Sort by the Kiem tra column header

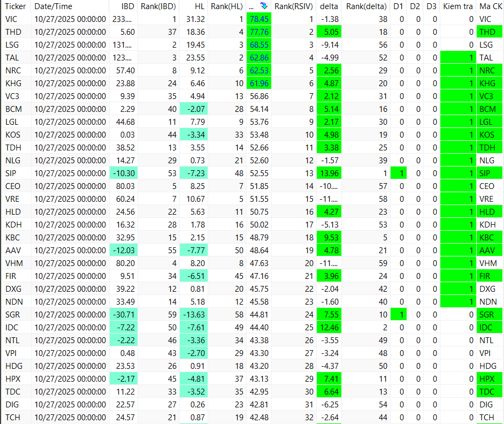[x=457, y=6]
